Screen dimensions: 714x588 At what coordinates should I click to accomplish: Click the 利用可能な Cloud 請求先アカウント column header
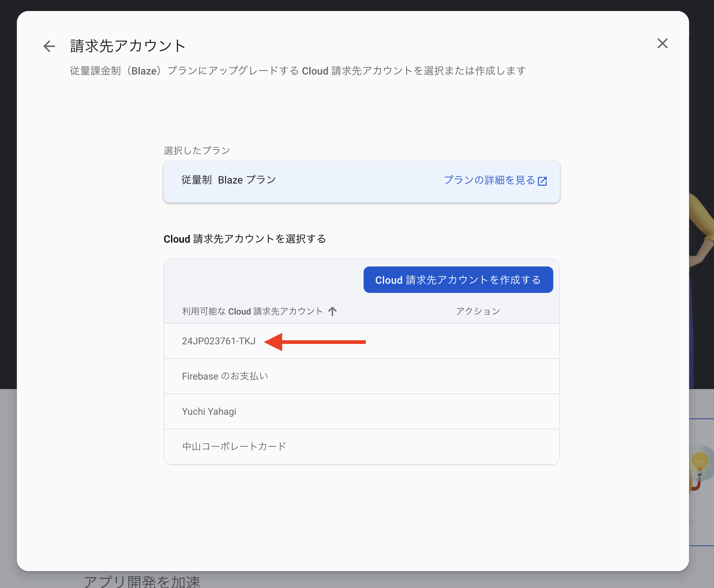[252, 311]
